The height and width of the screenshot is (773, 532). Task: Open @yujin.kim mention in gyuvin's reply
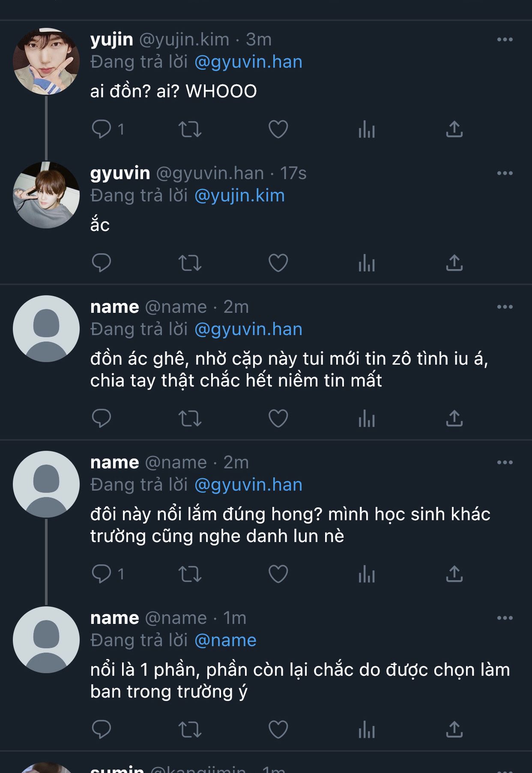click(239, 195)
